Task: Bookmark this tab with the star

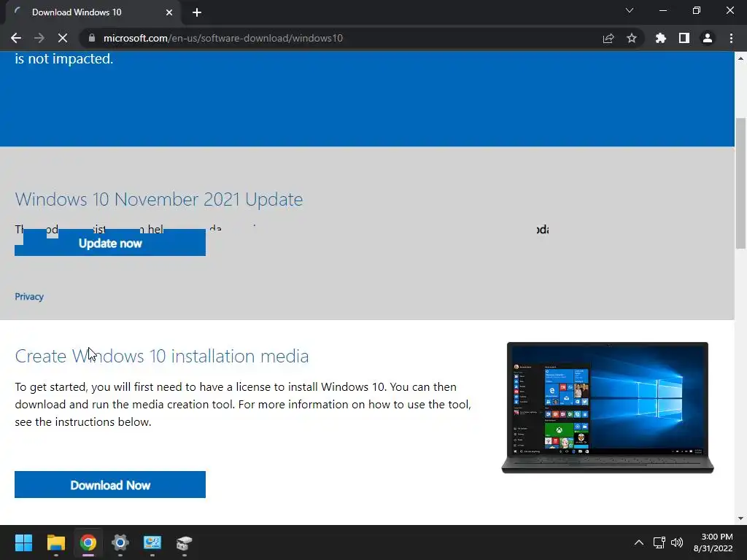Action: coord(632,38)
